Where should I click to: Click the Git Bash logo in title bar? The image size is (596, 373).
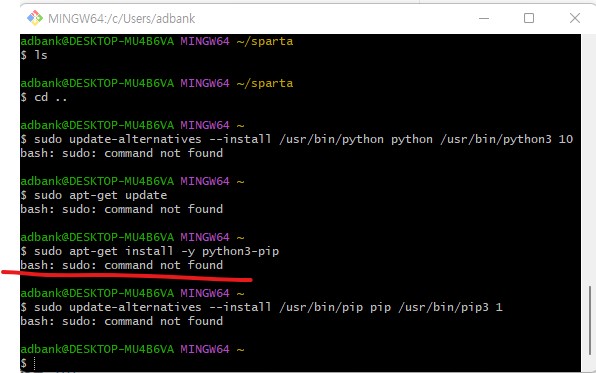(x=35, y=18)
